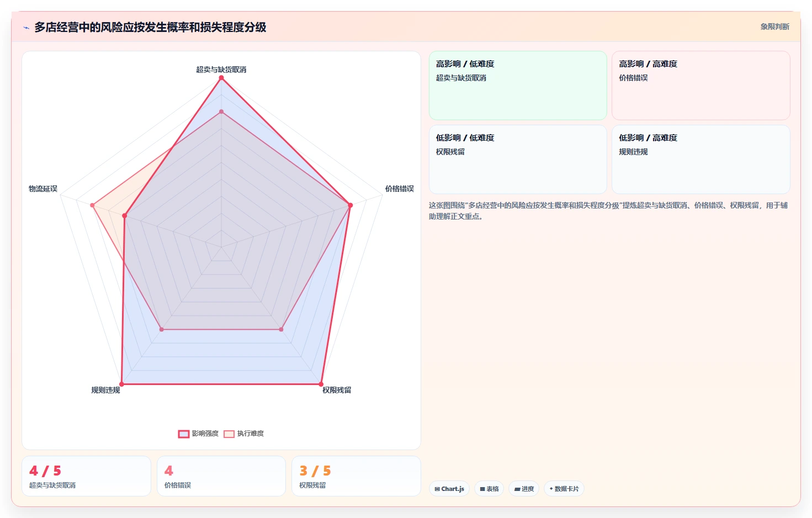The width and height of the screenshot is (812, 518).
Task: Open the 高影响 / 低难度 quadrant card
Action: click(x=518, y=86)
